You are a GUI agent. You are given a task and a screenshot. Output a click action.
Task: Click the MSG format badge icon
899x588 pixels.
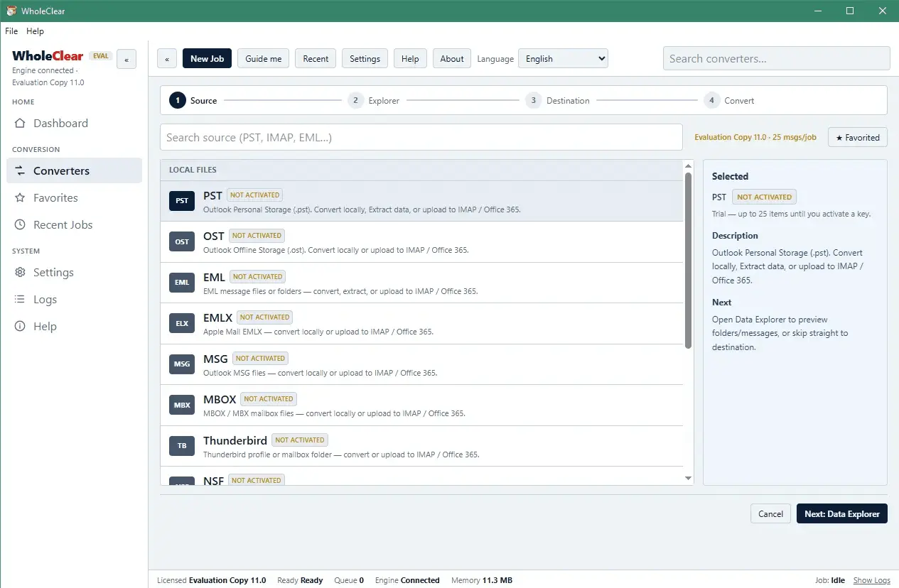(x=182, y=364)
